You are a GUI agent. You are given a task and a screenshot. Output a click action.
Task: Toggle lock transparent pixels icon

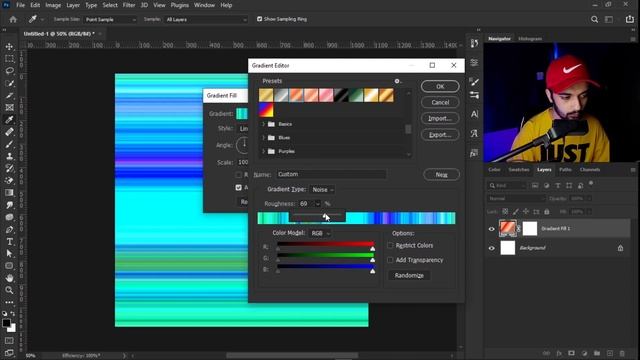point(505,211)
